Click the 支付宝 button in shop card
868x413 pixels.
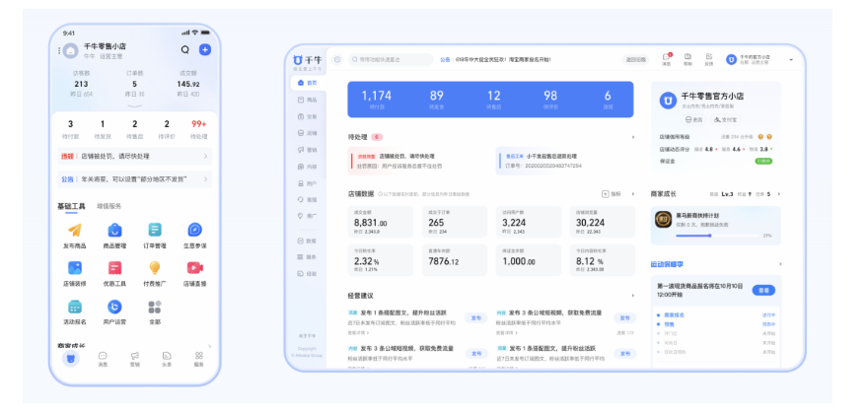tap(726, 119)
